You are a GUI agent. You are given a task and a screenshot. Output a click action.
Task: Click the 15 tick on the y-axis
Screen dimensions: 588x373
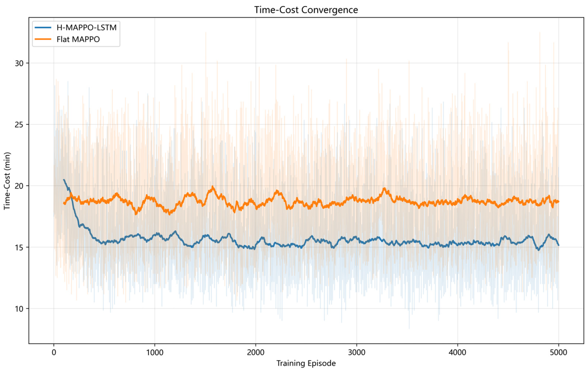pyautogui.click(x=19, y=247)
